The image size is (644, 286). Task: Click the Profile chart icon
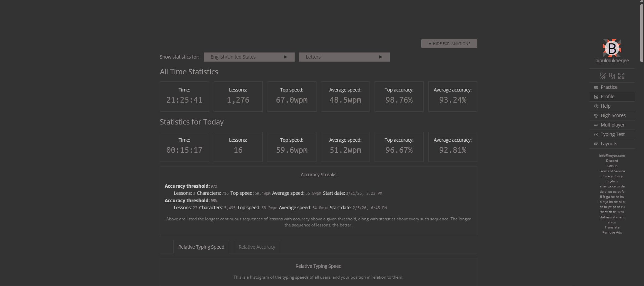[x=596, y=97]
